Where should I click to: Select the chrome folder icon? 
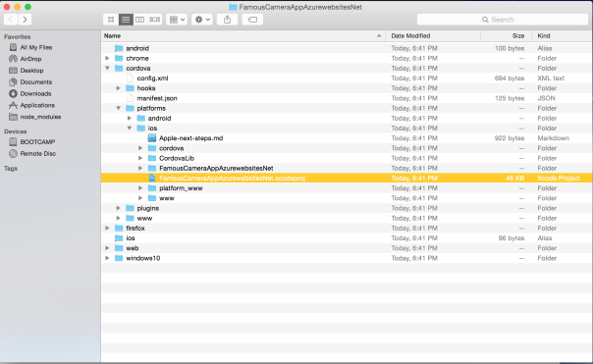pyautogui.click(x=119, y=58)
